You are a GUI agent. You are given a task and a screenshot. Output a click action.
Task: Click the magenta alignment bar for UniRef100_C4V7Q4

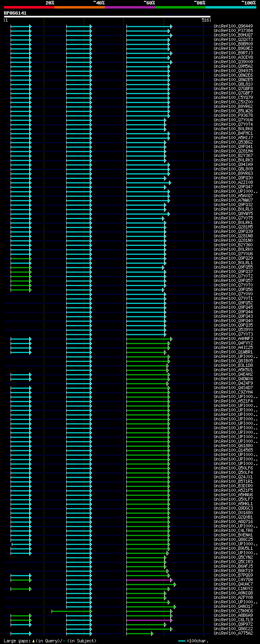coord(149,580)
